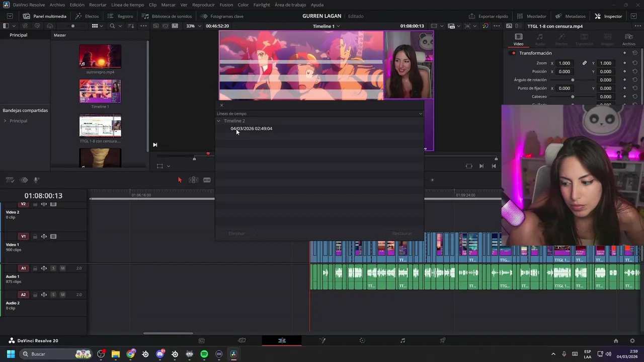The width and height of the screenshot is (644, 362).
Task: Choose the Blade edit mode tool
Action: [x=207, y=180]
